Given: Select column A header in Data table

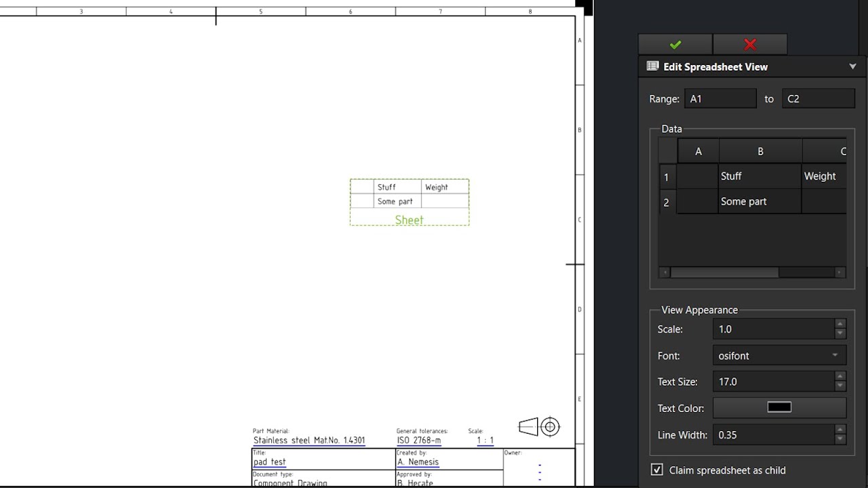Looking at the screenshot, I should tap(698, 151).
